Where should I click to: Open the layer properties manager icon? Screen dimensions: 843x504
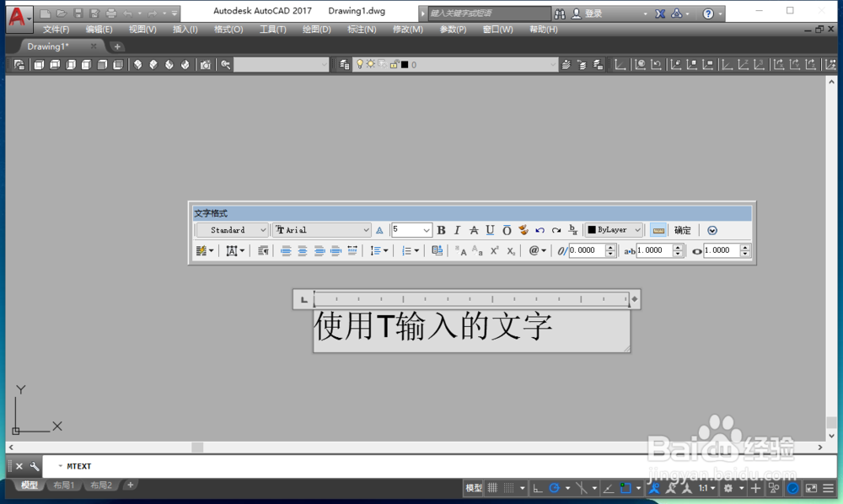tap(344, 65)
